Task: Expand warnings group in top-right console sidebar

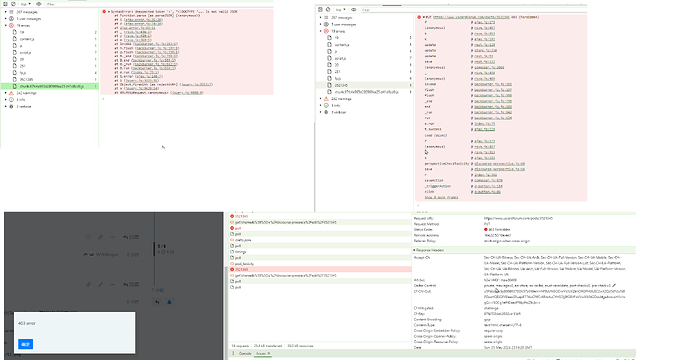Action: 321,99
